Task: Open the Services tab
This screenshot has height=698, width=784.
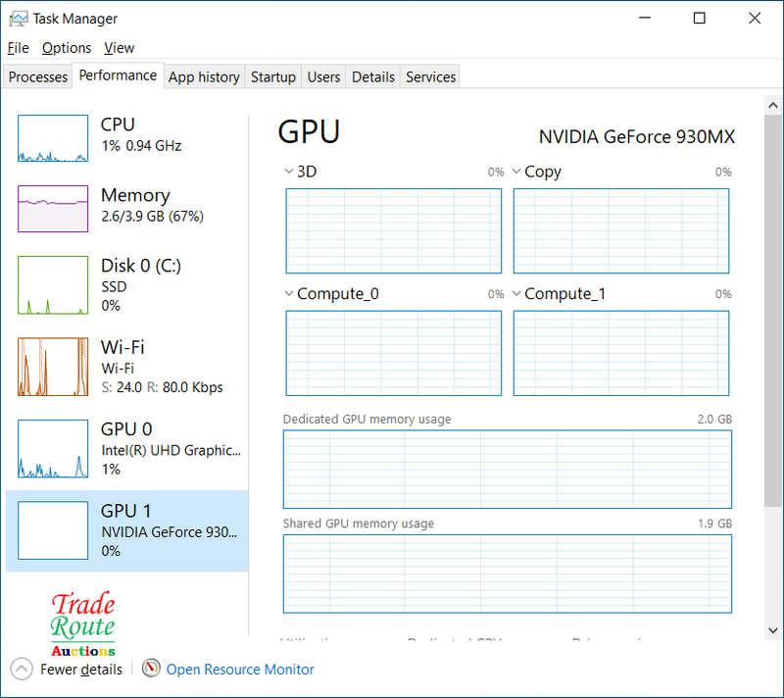Action: (430, 77)
